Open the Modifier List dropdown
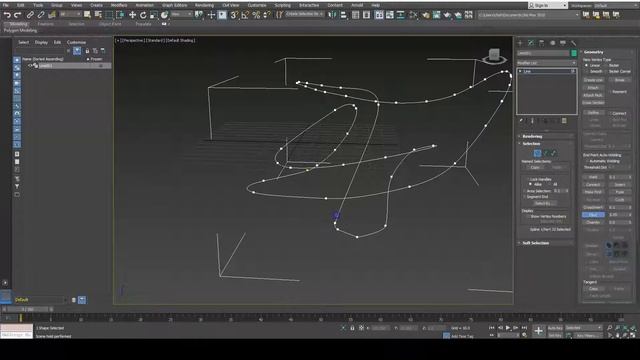Image resolution: width=640 pixels, height=360 pixels. coord(547,63)
